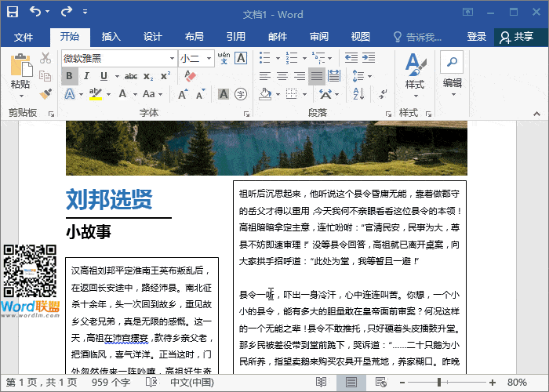Image resolution: width=549 pixels, height=392 pixels.
Task: Switch to the 视图 ribbon tab
Action: point(360,37)
